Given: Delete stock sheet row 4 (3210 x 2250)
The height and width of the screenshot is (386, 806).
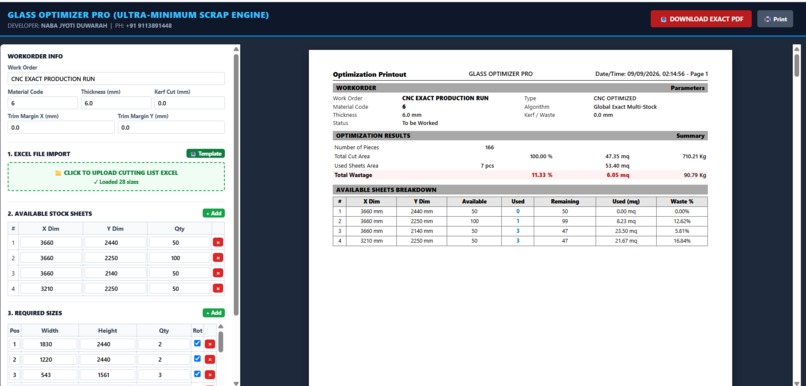Looking at the screenshot, I should pyautogui.click(x=218, y=288).
